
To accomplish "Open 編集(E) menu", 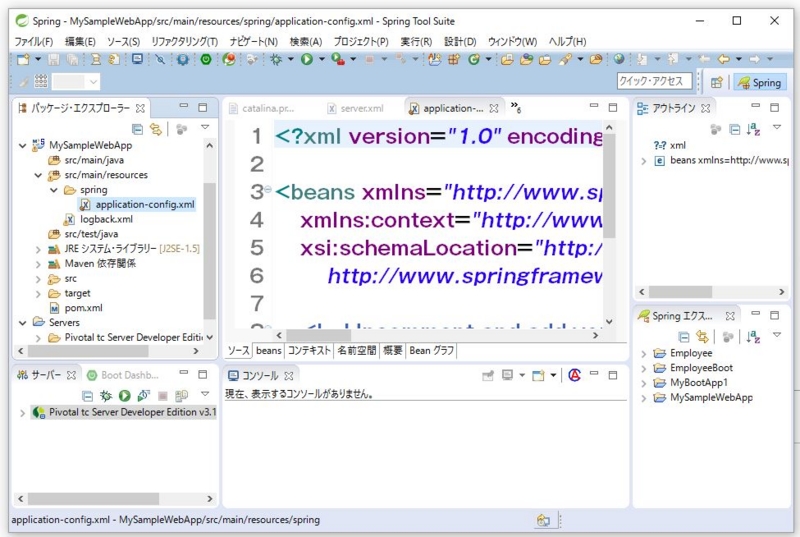I will [x=80, y=41].
